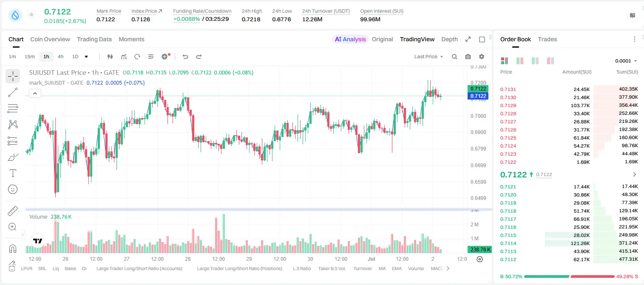Open the 1D interval dropdown arrow

[86, 57]
